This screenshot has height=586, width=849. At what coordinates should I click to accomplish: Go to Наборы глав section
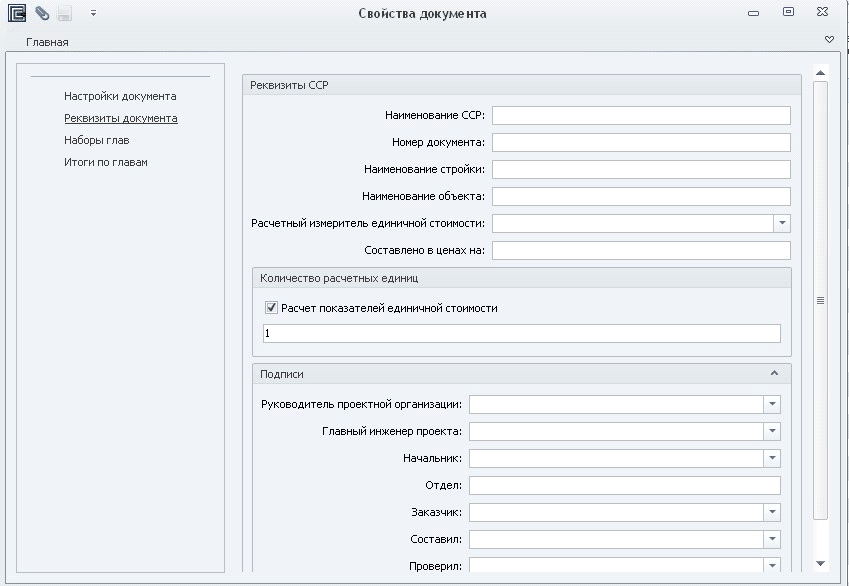pos(97,140)
